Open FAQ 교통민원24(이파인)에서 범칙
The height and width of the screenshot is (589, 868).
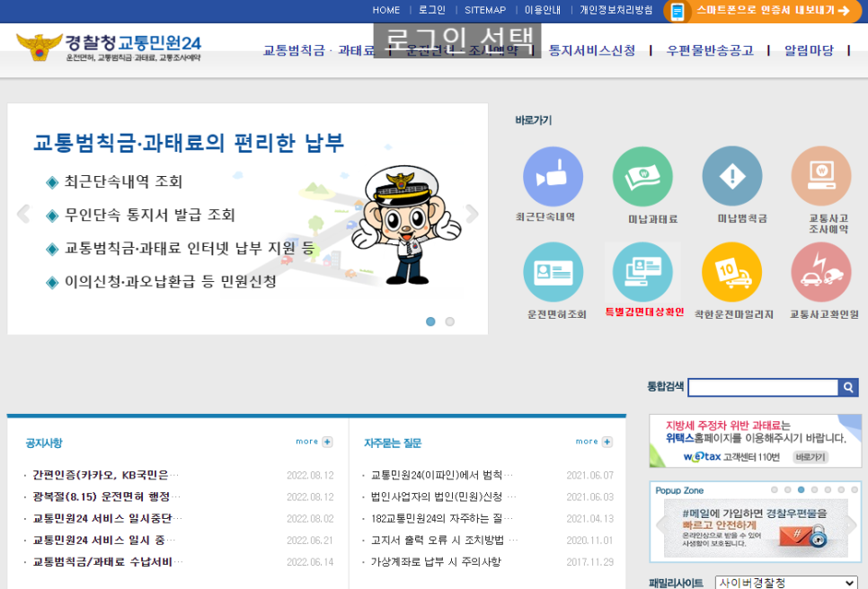click(x=442, y=475)
